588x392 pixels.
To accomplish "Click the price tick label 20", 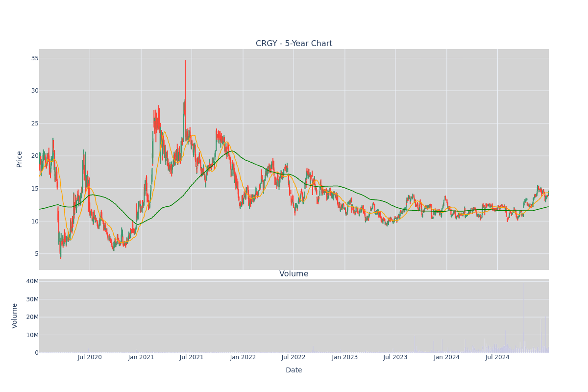I will pyautogui.click(x=35, y=156).
